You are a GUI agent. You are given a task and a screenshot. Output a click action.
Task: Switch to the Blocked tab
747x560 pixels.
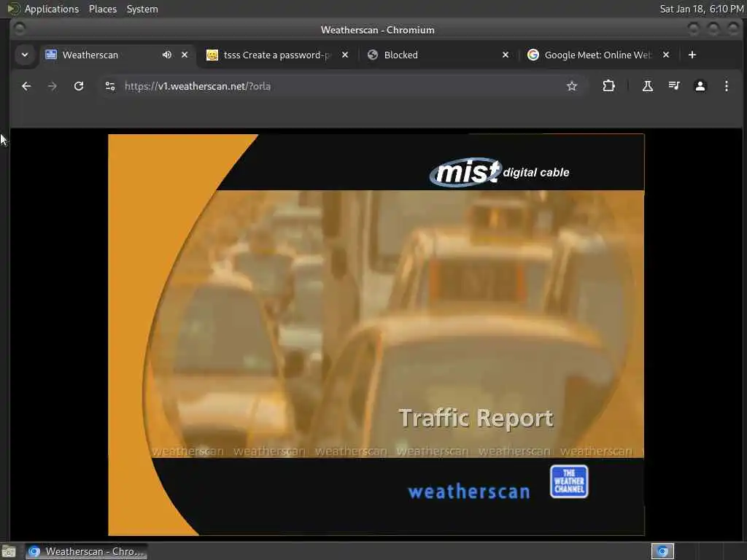[x=438, y=55]
